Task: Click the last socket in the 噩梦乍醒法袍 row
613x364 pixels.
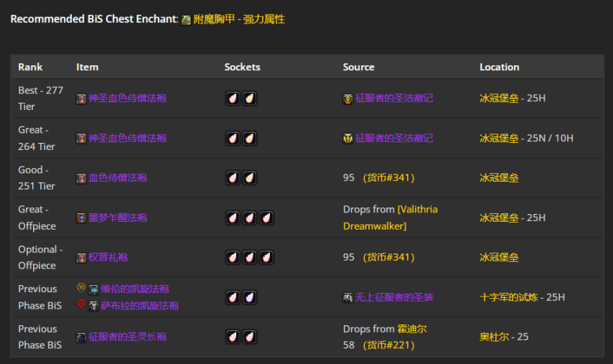Action: tap(266, 218)
